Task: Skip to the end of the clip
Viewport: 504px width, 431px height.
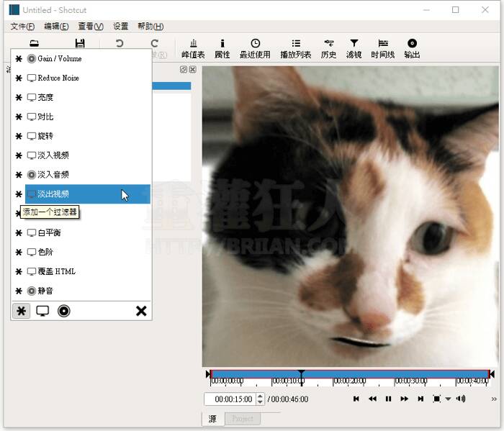Action: pyautogui.click(x=420, y=399)
